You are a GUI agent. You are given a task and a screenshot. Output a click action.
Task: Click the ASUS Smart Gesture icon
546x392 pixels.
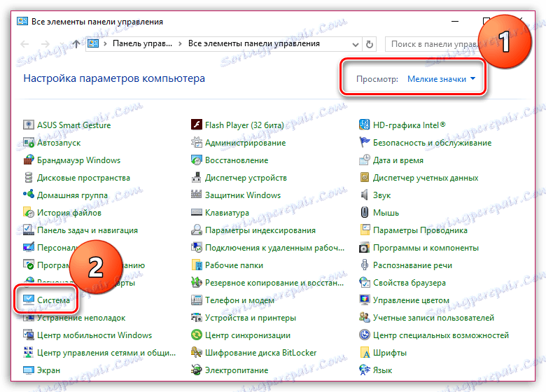[x=29, y=125]
